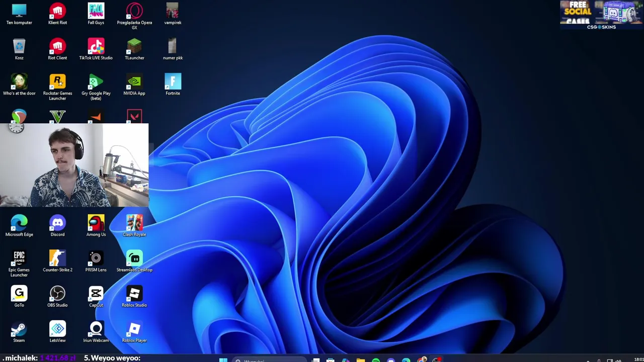Open File Explorer folder in taskbar
Viewport: 644px width, 362px height.
pos(361,359)
